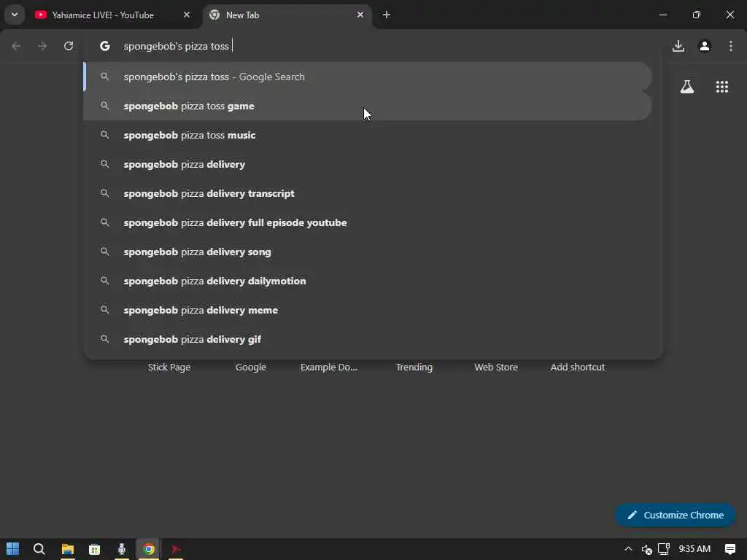
Task: Choose suggestion spongebob pizza delivery transcript
Action: click(x=368, y=193)
